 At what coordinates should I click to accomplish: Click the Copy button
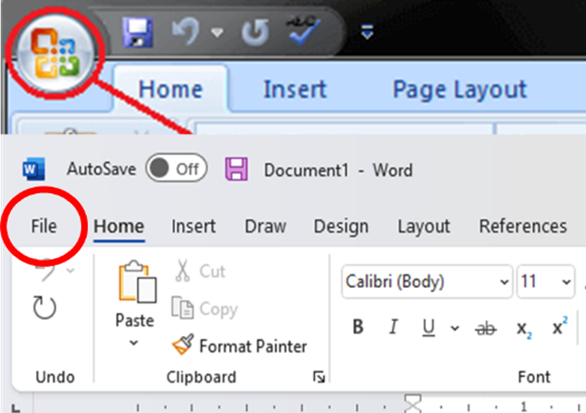coord(205,309)
